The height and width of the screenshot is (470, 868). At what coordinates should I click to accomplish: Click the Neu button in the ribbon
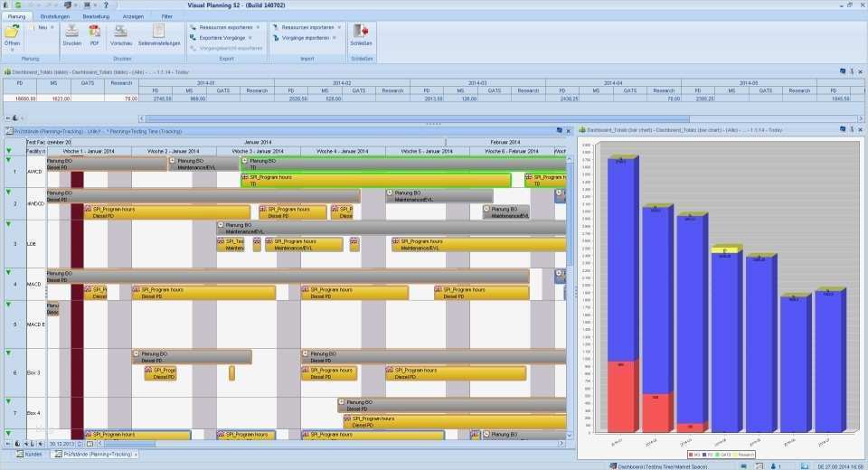pos(39,27)
